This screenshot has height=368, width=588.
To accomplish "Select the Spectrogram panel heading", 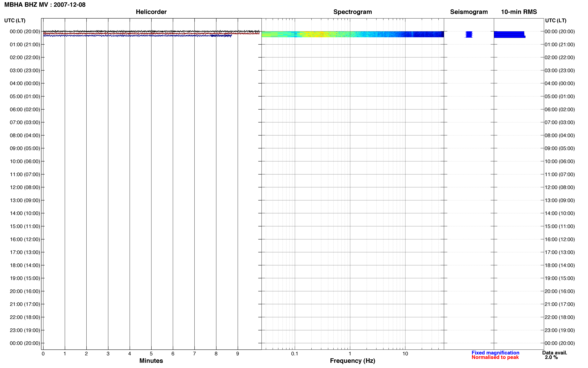I will pyautogui.click(x=352, y=12).
